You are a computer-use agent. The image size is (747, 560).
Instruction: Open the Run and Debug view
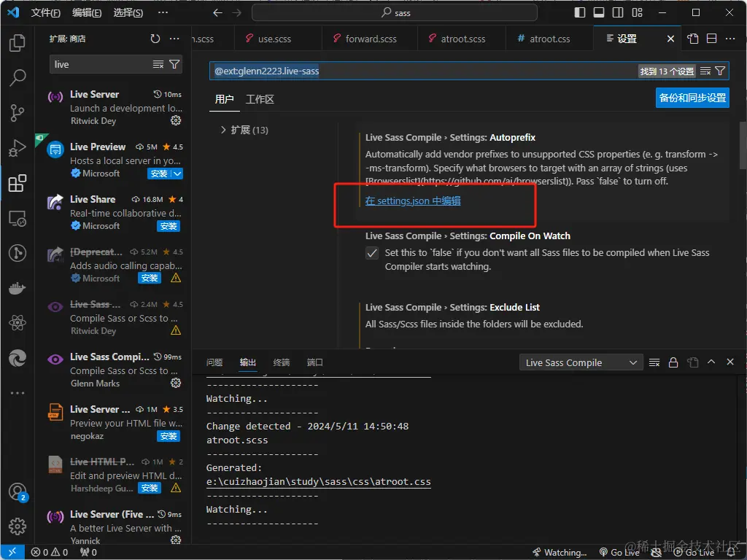point(18,148)
